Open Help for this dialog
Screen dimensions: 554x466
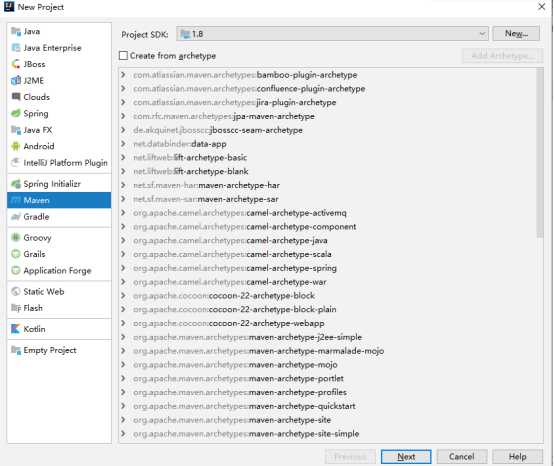pos(517,456)
